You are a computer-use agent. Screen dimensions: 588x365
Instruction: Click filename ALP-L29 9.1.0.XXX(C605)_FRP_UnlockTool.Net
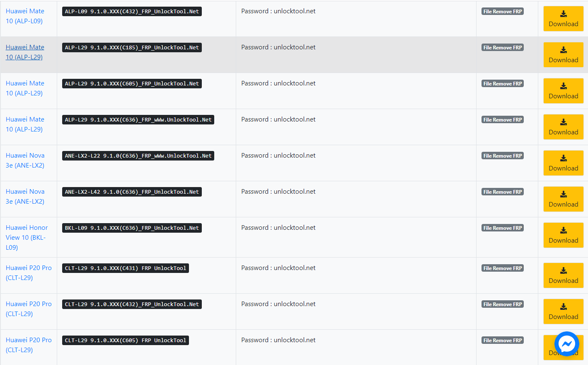pos(132,84)
